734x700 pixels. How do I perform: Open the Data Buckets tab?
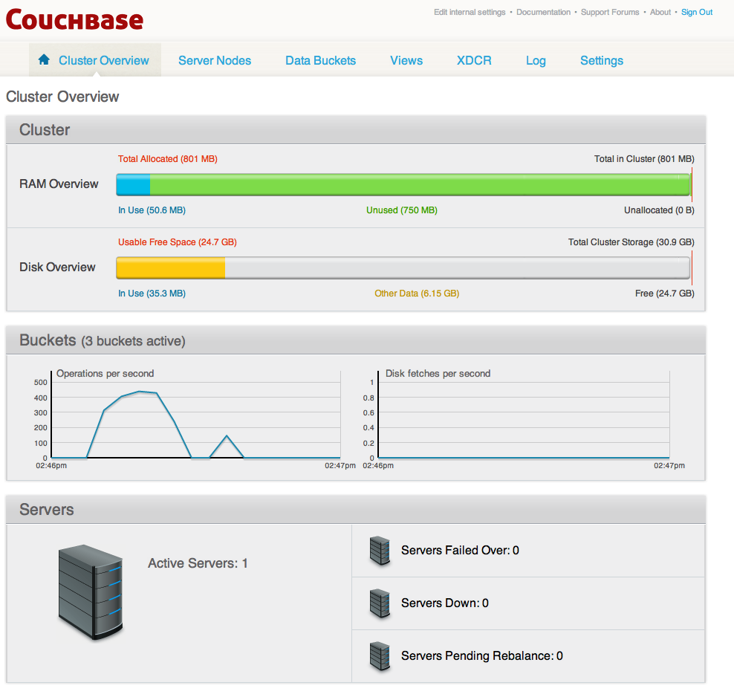click(320, 60)
